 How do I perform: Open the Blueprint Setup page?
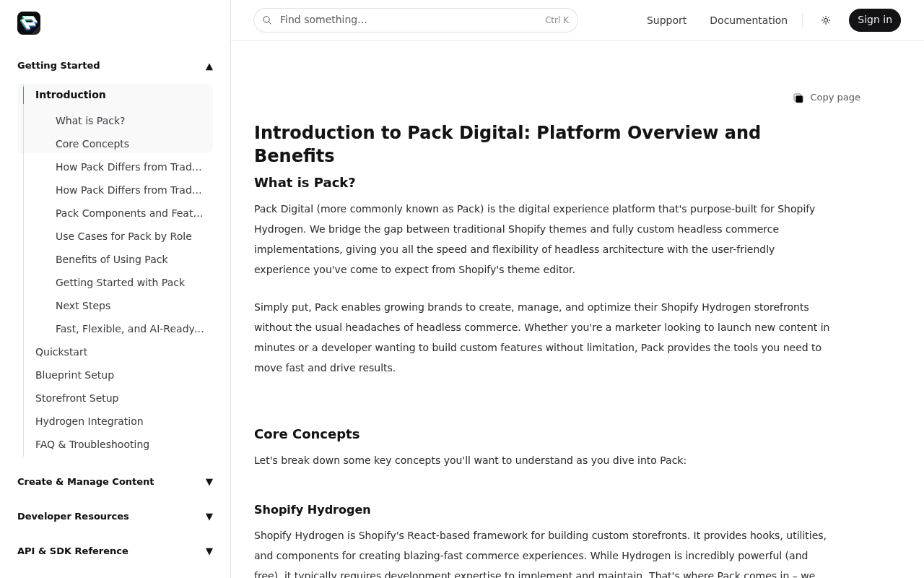coord(74,375)
